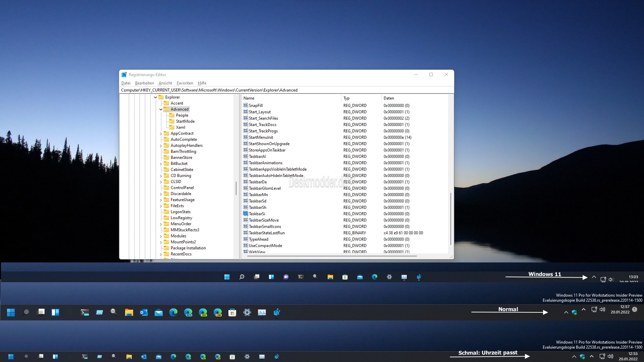Click Microsoft Store icon on the middle taskbar
Screen dimensions: 644x362
(232, 312)
